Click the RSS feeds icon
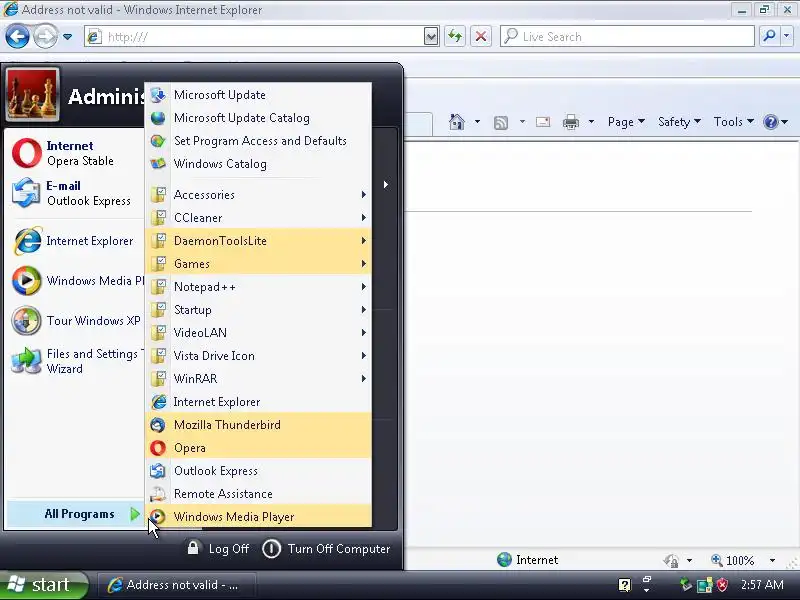 pyautogui.click(x=501, y=122)
